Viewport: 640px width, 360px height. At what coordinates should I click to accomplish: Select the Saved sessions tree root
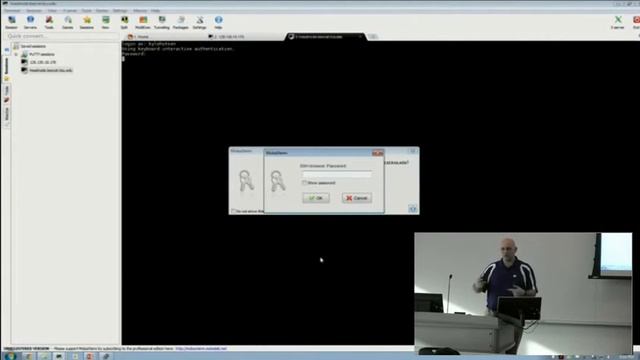pos(33,46)
